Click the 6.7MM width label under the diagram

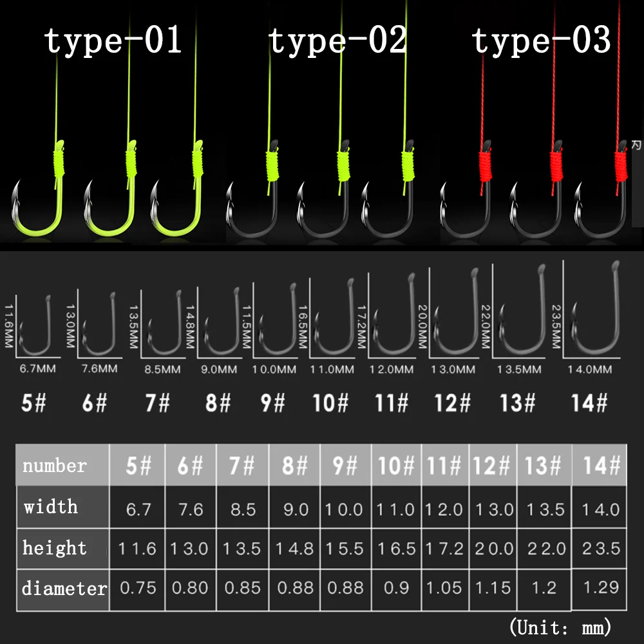click(x=37, y=368)
